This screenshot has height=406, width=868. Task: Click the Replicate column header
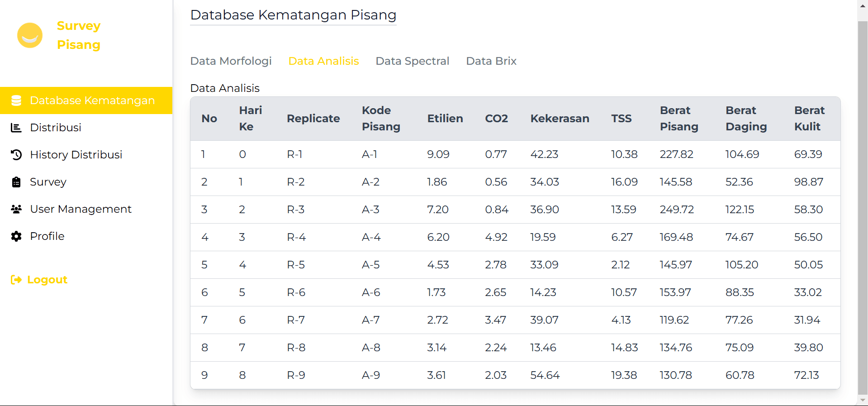(313, 119)
